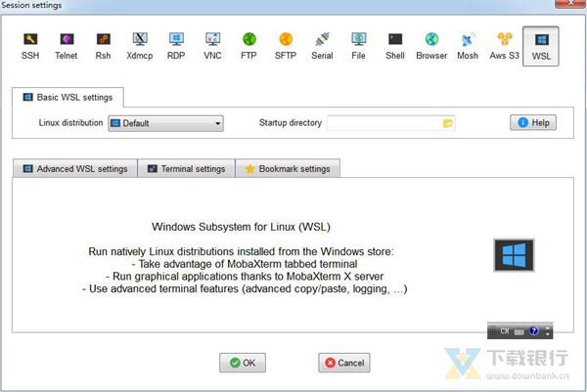Pick the Rsh session type

click(103, 46)
